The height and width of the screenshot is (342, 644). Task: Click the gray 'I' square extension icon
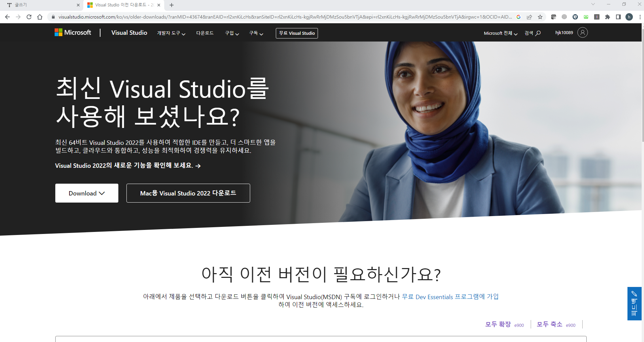click(597, 17)
